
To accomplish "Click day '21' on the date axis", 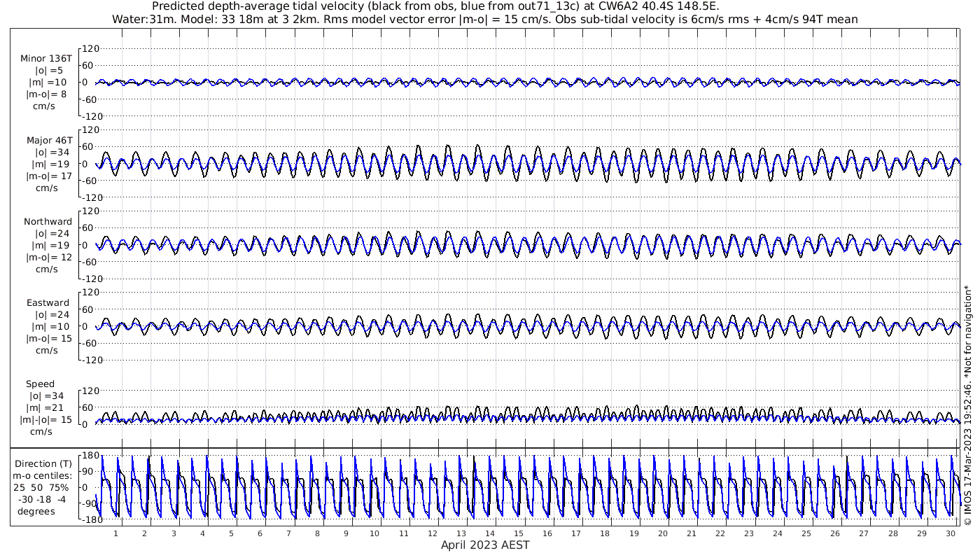I will (692, 533).
